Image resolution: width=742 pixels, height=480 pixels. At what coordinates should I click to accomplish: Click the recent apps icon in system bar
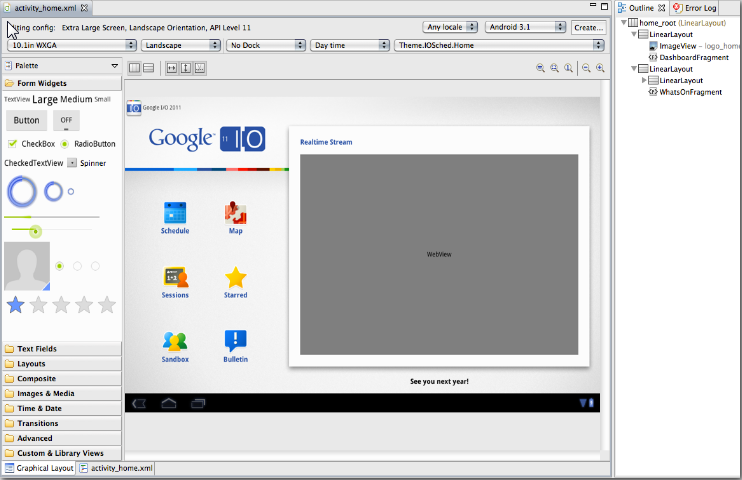[198, 403]
